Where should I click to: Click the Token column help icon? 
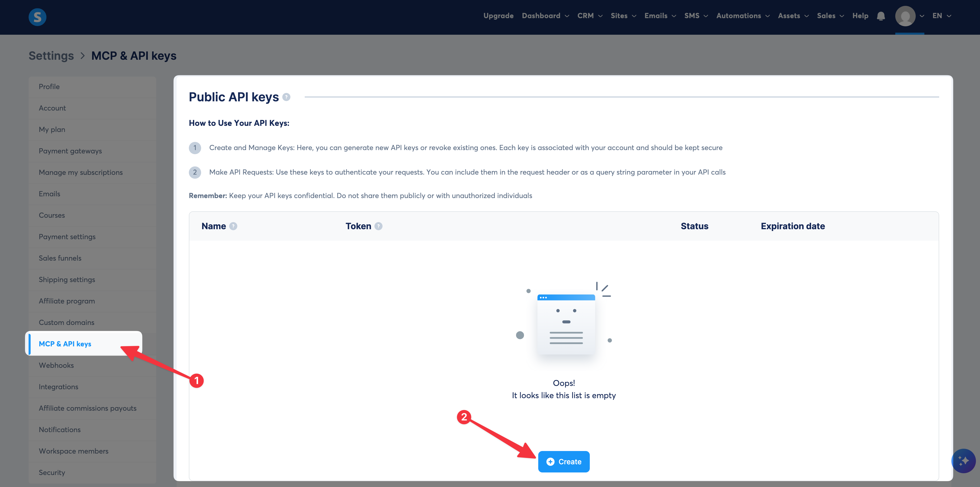pyautogui.click(x=378, y=226)
